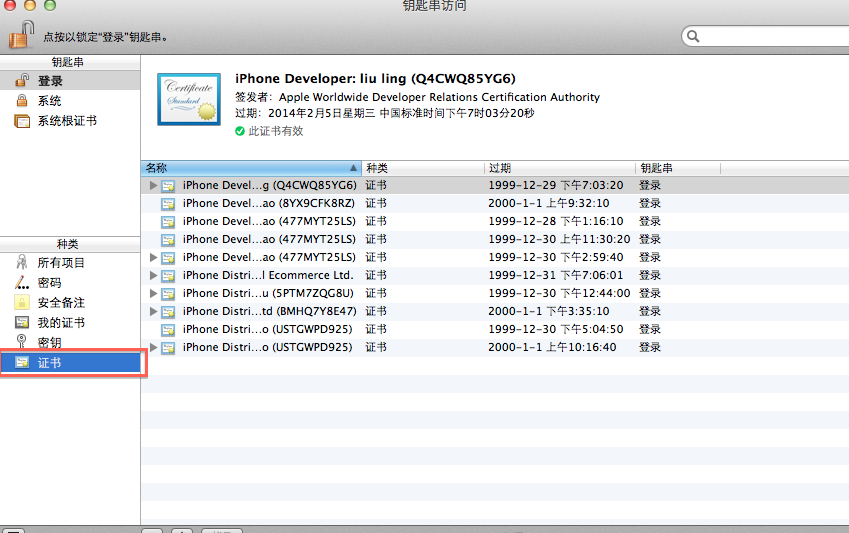Select the 系统根证书 keychain

(70, 121)
